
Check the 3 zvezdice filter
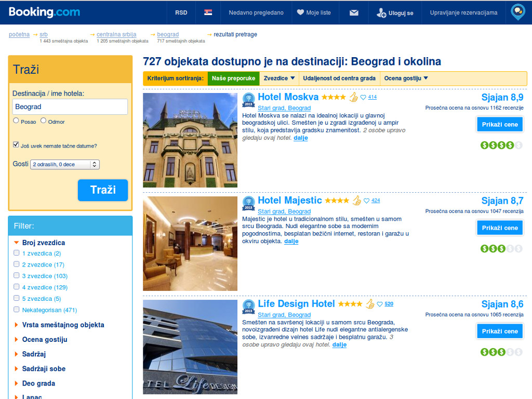(x=16, y=275)
